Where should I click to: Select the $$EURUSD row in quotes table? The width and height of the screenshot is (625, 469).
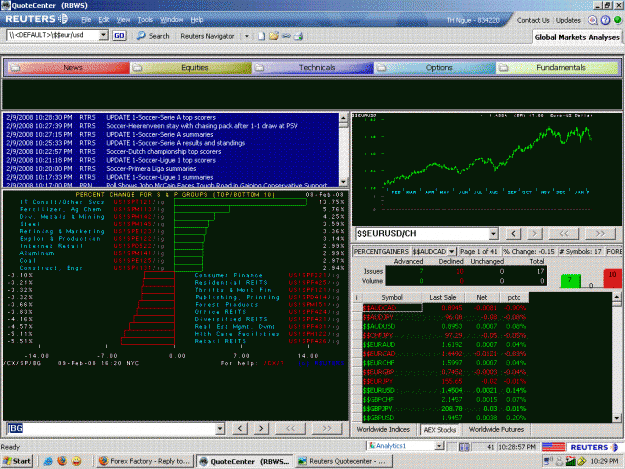point(444,390)
